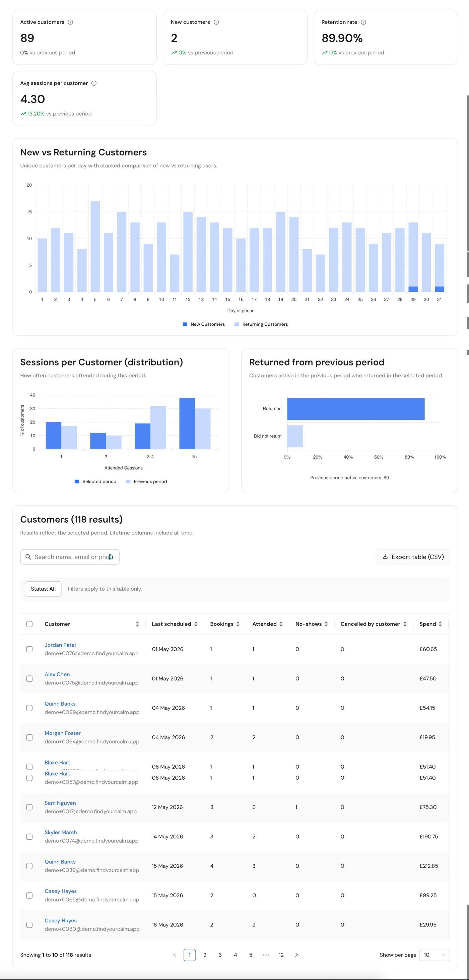Viewport: 469px width, 980px height.
Task: Click spend value £190.75
Action: (x=429, y=837)
